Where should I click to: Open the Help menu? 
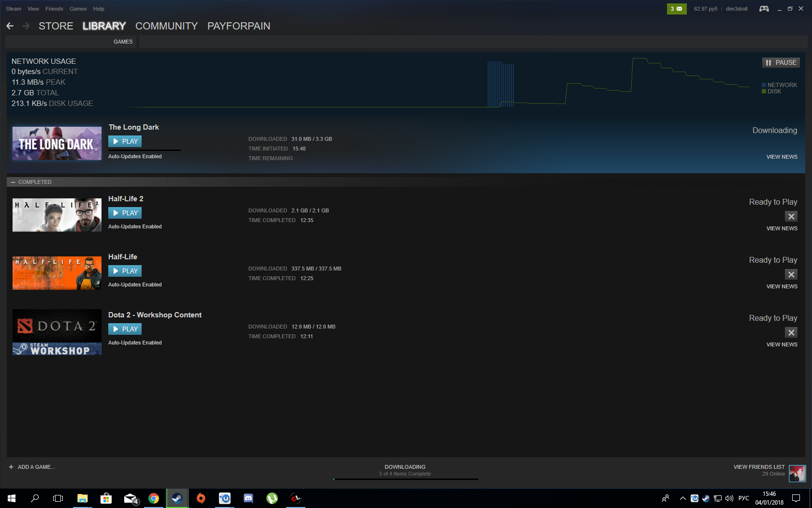pyautogui.click(x=99, y=9)
